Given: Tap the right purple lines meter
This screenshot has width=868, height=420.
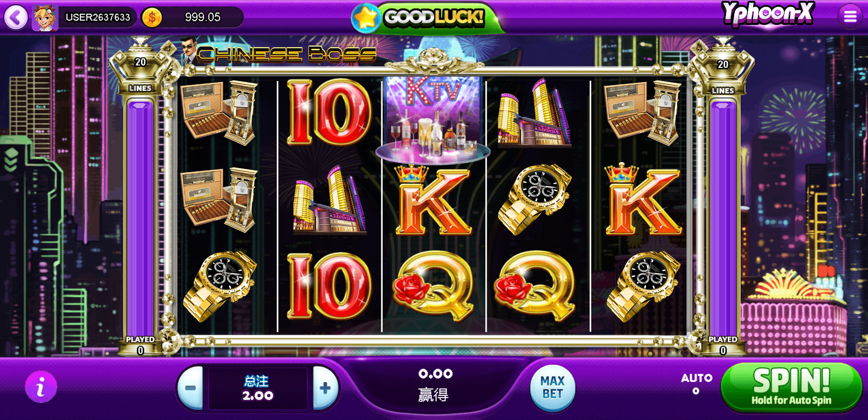Looking at the screenshot, I should point(723,219).
